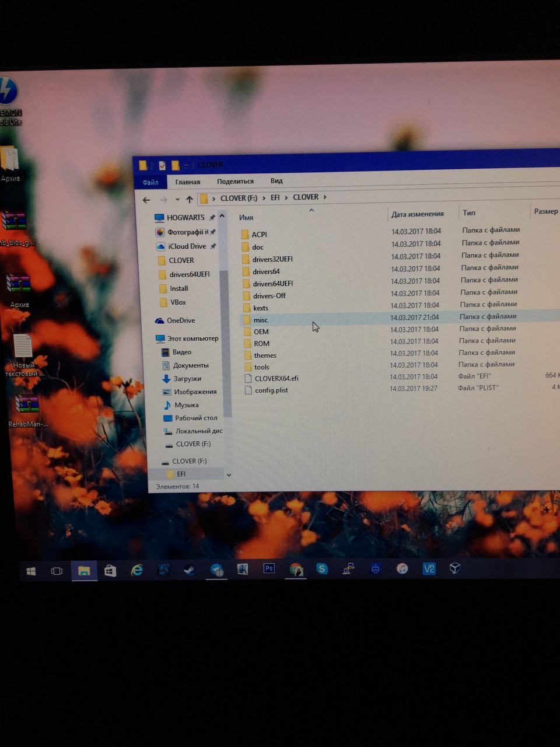Click the File Explorer taskbar icon
The height and width of the screenshot is (747, 560).
point(84,571)
